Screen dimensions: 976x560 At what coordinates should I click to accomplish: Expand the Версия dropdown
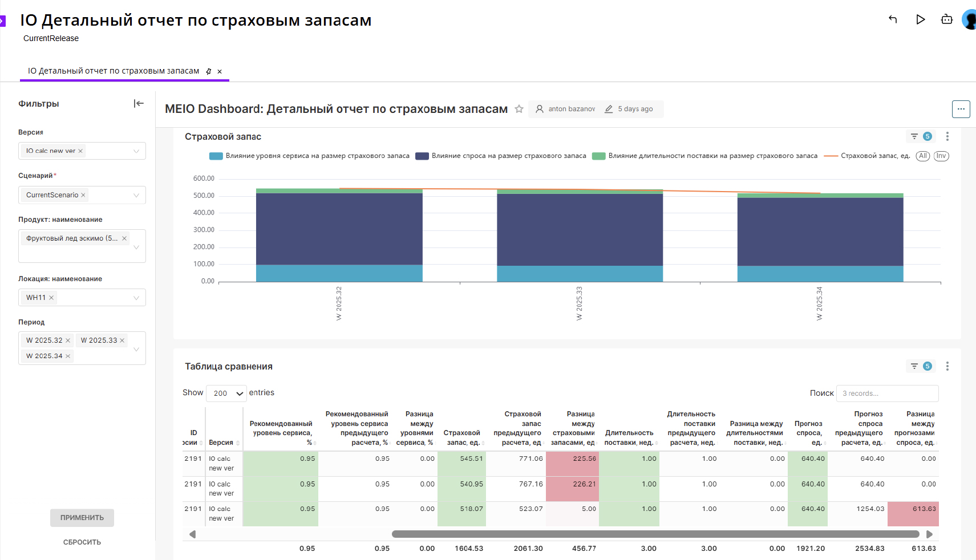pos(136,151)
